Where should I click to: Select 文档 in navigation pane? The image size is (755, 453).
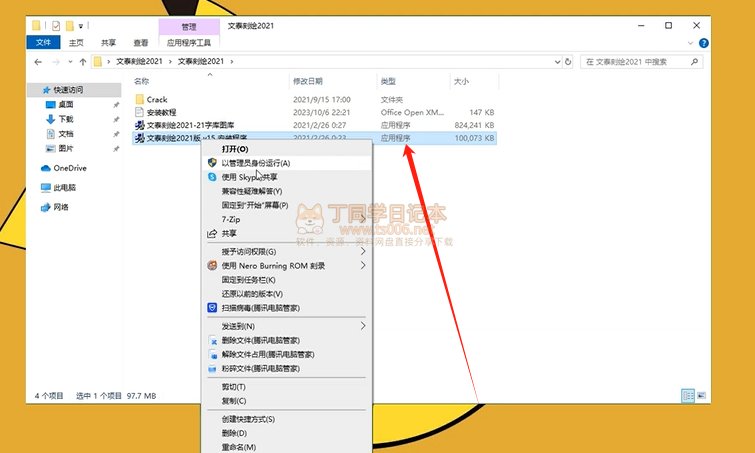[66, 134]
